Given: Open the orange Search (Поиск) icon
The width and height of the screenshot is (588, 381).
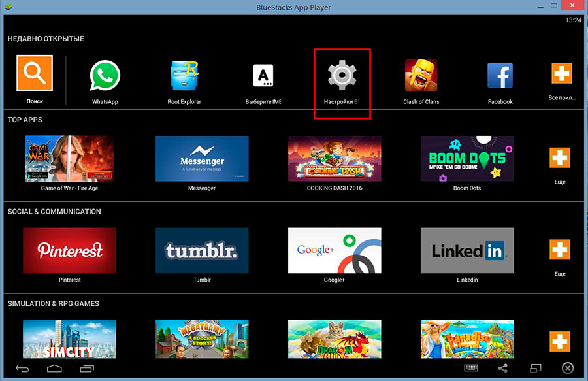Looking at the screenshot, I should point(35,73).
